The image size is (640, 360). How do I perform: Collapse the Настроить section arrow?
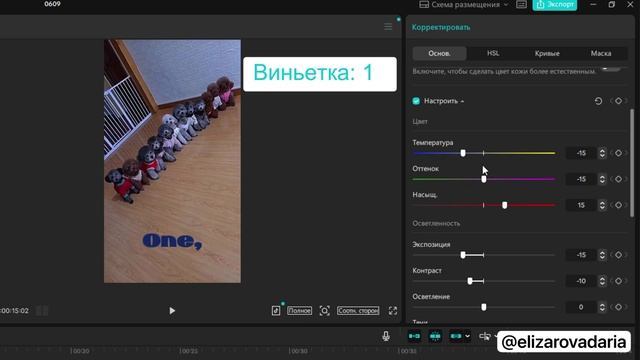pos(462,101)
